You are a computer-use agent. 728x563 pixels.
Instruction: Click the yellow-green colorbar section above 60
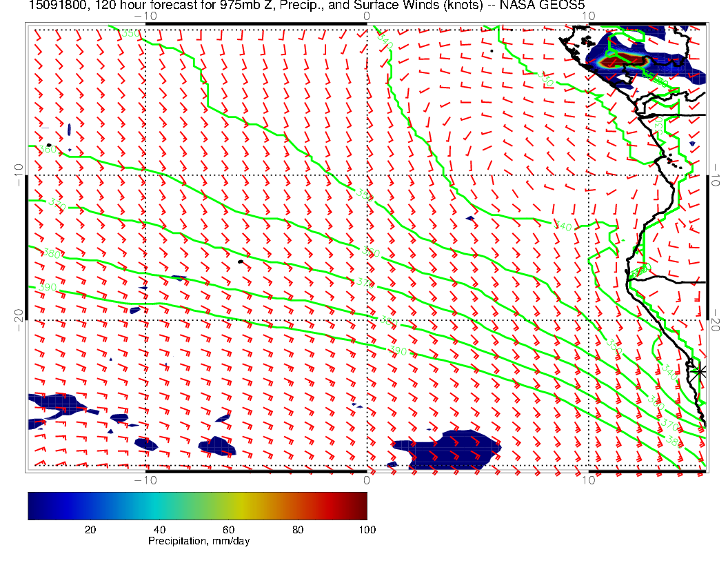coord(228,506)
